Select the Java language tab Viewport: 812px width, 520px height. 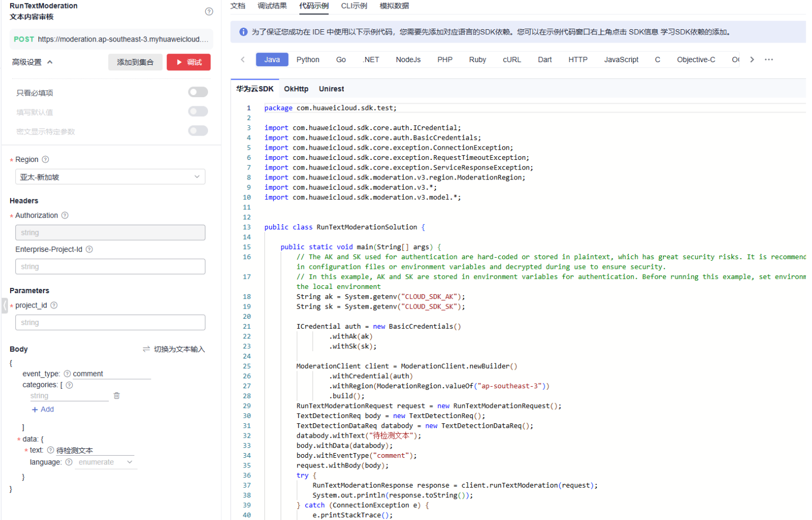point(272,59)
